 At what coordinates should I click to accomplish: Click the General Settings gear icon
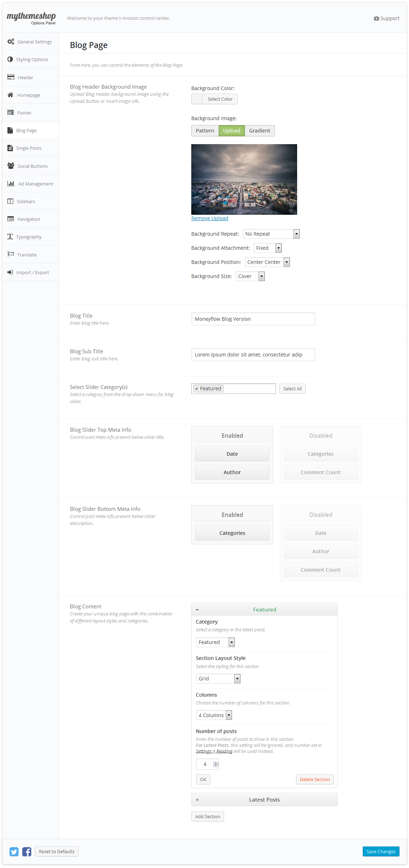(11, 42)
